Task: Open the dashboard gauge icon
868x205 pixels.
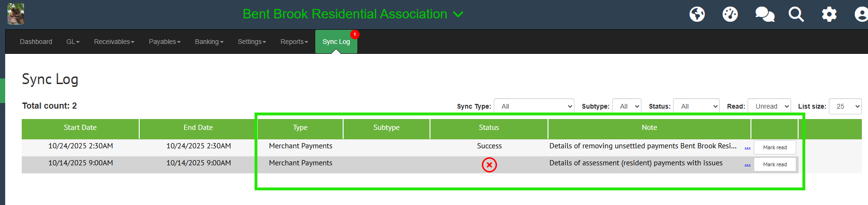Action: (730, 14)
